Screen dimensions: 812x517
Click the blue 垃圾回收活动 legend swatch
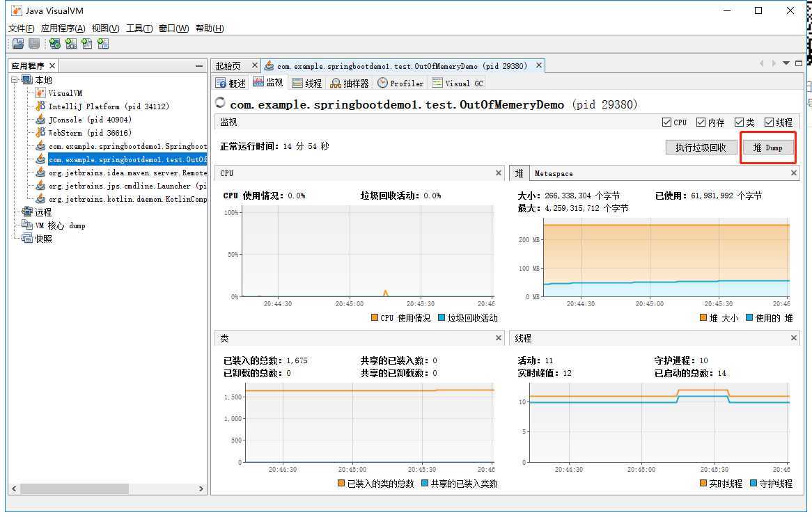(442, 317)
